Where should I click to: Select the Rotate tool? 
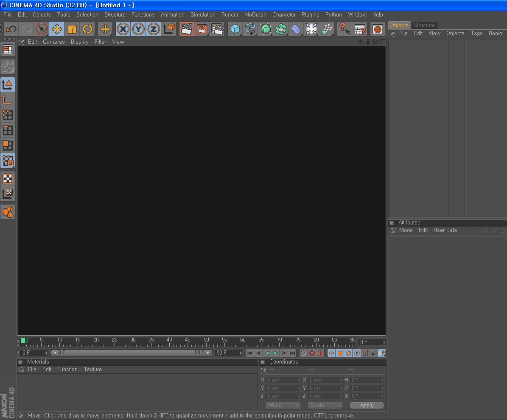point(87,29)
